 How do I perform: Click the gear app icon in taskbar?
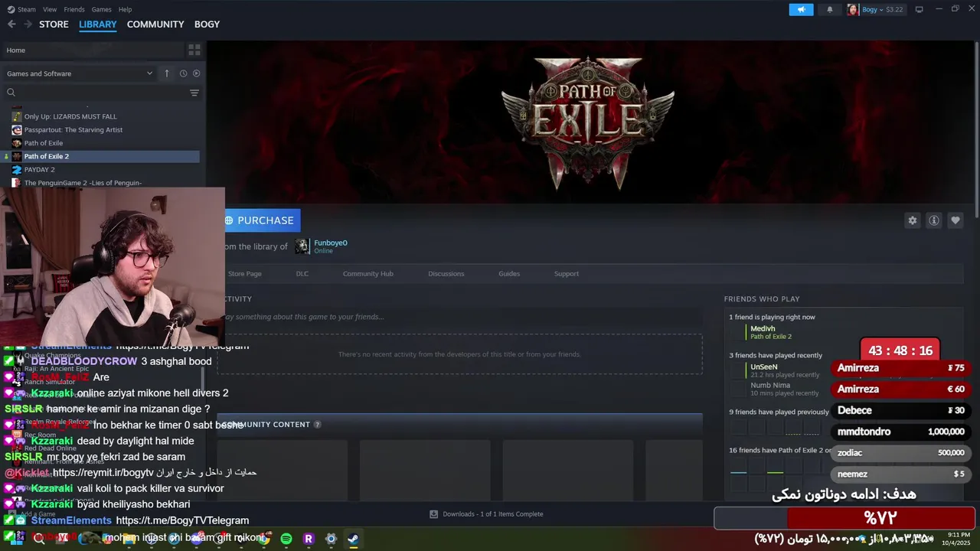click(331, 539)
